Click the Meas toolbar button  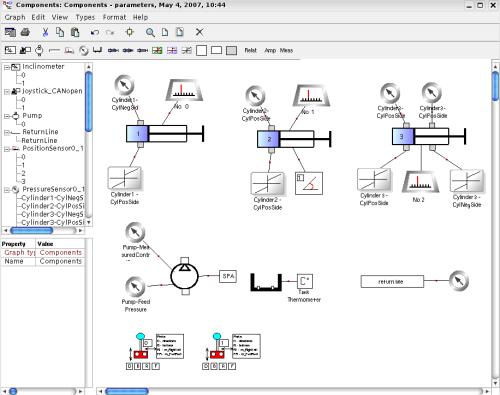286,50
